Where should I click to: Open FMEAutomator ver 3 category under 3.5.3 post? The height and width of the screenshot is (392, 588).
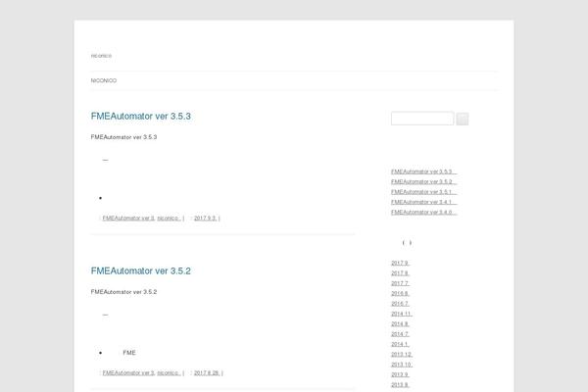click(128, 219)
